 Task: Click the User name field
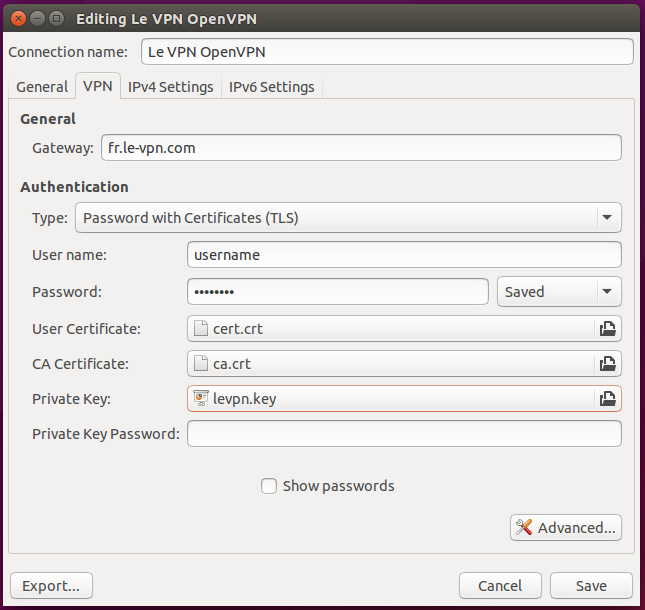404,255
